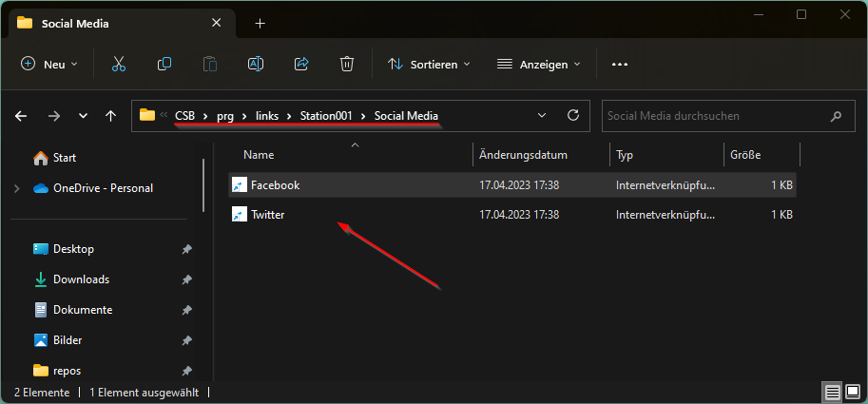Click '1 Element ausgewählt' status text
The height and width of the screenshot is (404, 868).
pos(144,393)
